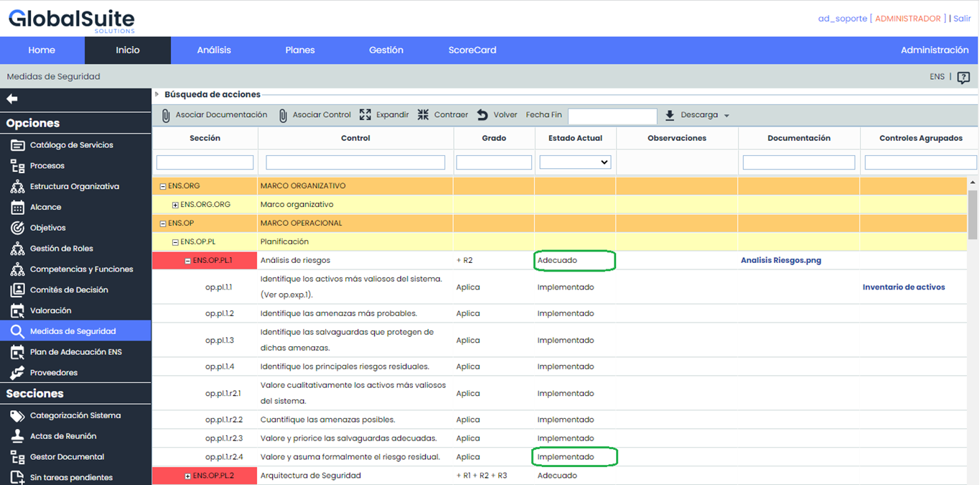This screenshot has height=485, width=980.
Task: Click the Fecha Fin date input field
Action: pyautogui.click(x=612, y=116)
